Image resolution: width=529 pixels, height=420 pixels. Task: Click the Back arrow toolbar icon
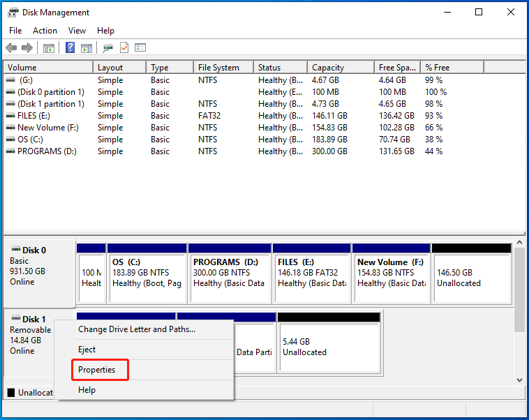(11, 48)
